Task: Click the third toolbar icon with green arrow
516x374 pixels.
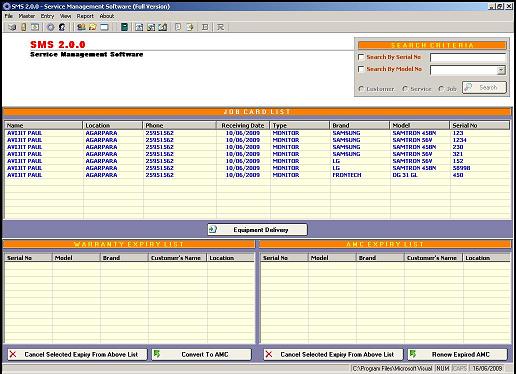Action: [35, 27]
